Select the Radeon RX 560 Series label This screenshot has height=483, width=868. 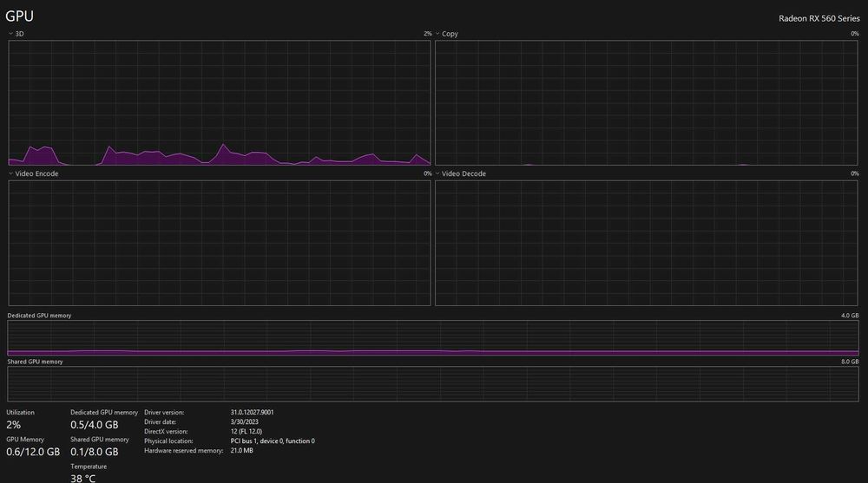(x=819, y=18)
